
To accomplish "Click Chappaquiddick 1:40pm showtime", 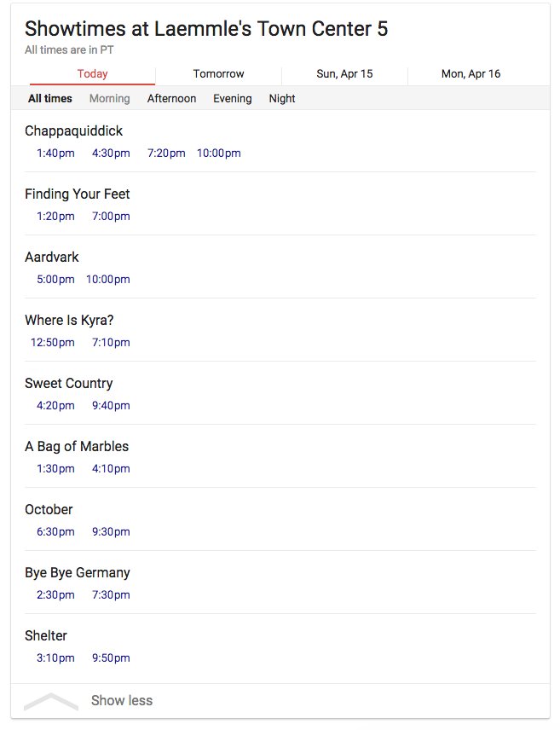I will 55,154.
